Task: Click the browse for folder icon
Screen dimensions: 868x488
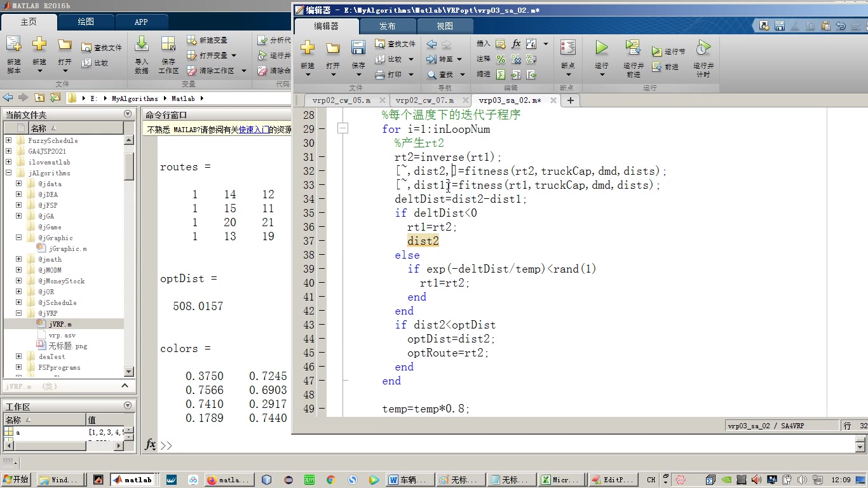Action: pyautogui.click(x=55, y=98)
